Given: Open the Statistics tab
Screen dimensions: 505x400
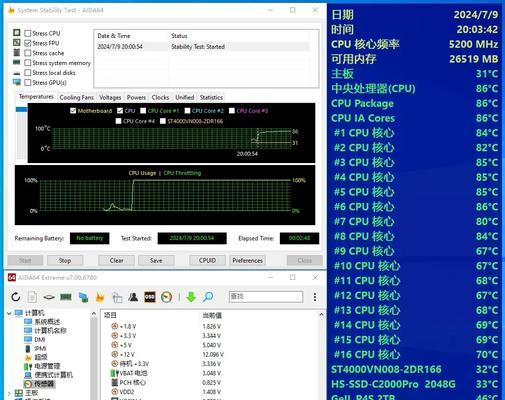Looking at the screenshot, I should (211, 97).
